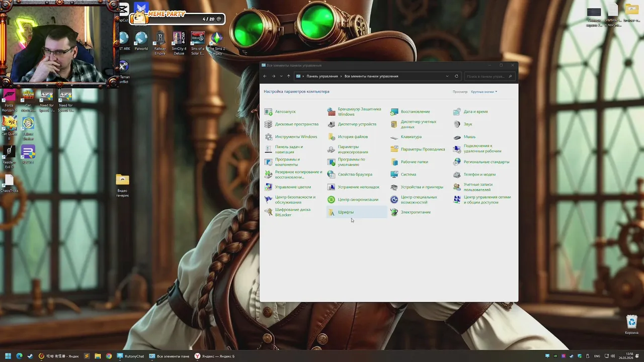Select SimCity 4 Deluxe desktop shortcut
This screenshot has height=362, width=644.
click(x=179, y=43)
